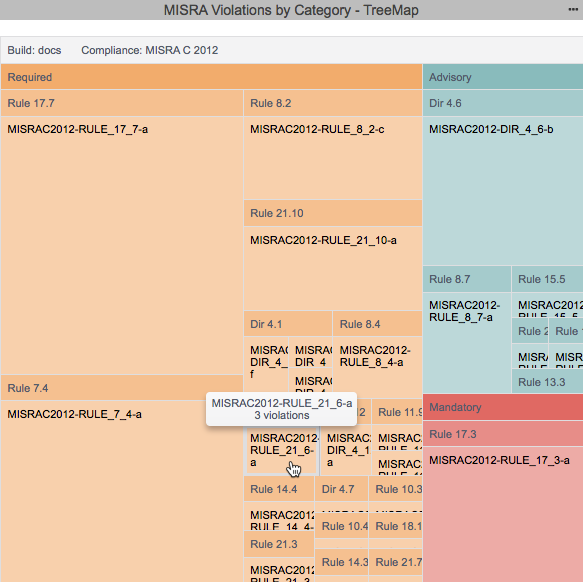Viewport: 583px width, 582px height.
Task: Click the Rule 17.3 group header
Action: click(x=503, y=434)
